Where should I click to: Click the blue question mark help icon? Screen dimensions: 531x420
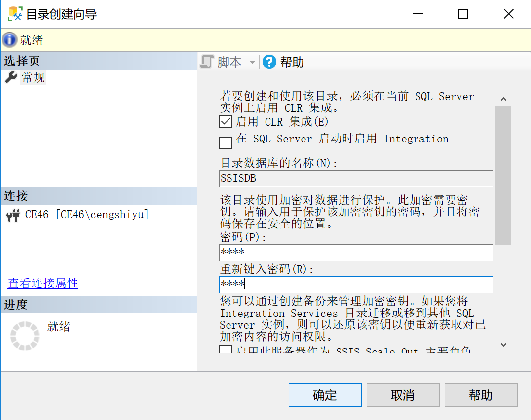click(x=269, y=62)
